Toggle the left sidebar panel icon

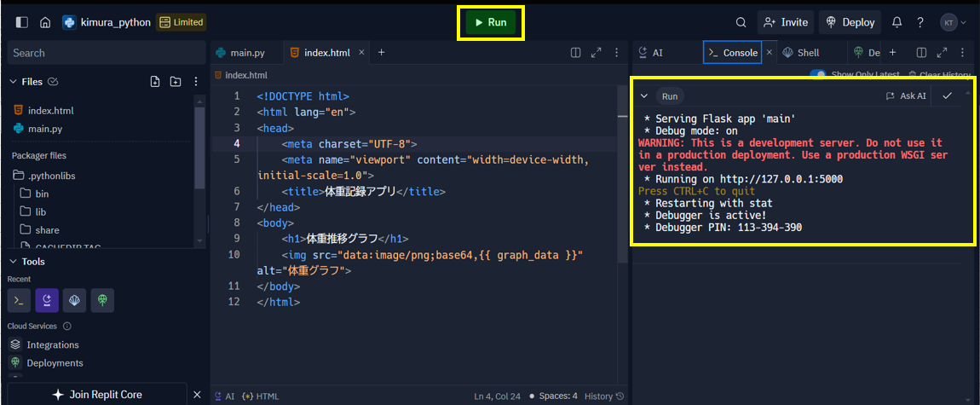22,22
